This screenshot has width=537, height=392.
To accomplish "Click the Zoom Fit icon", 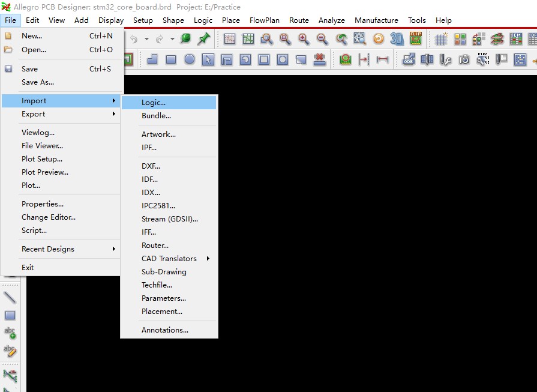I will click(x=285, y=39).
